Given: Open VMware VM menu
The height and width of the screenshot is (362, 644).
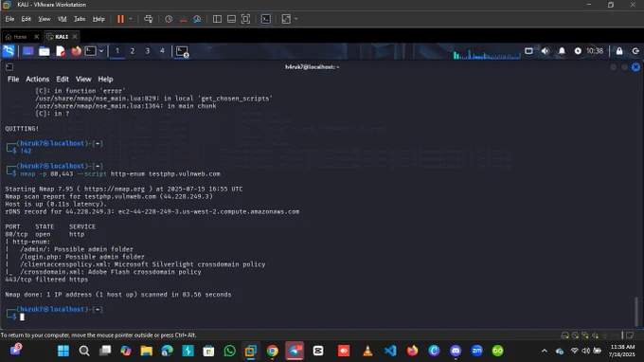Looking at the screenshot, I should point(62,19).
